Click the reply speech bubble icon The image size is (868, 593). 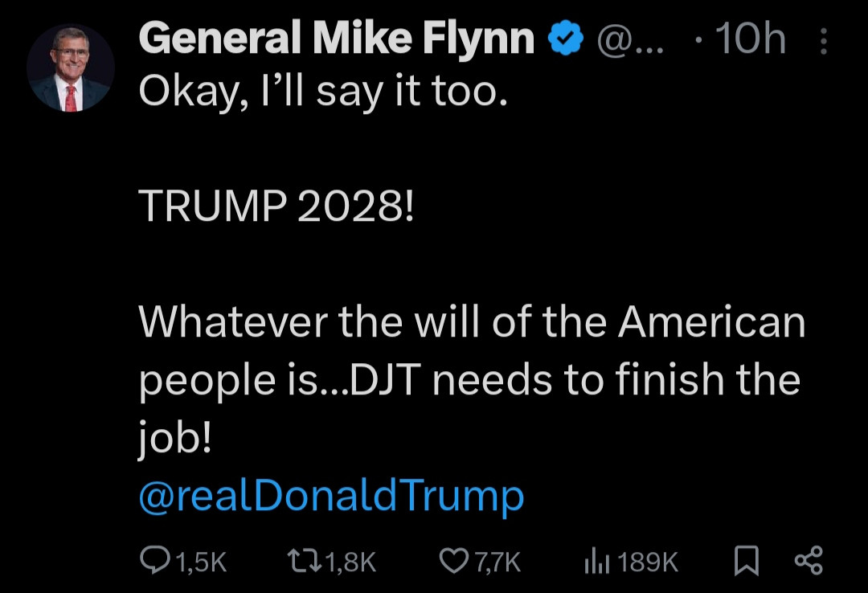(153, 561)
